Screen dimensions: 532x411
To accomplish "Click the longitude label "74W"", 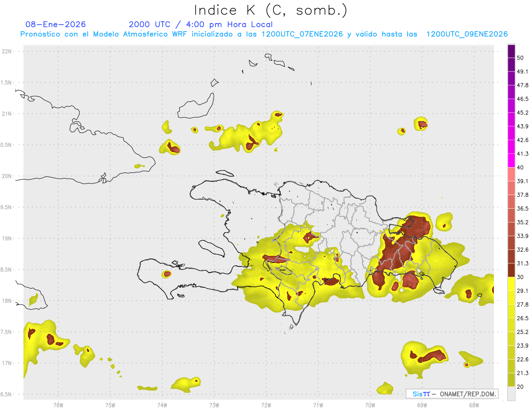I will point(162,406).
